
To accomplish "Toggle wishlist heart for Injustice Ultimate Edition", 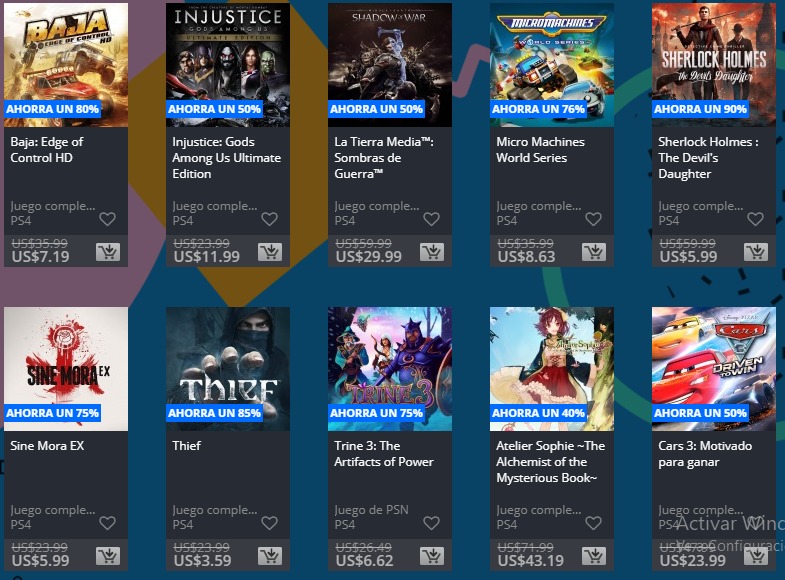I will coord(269,219).
